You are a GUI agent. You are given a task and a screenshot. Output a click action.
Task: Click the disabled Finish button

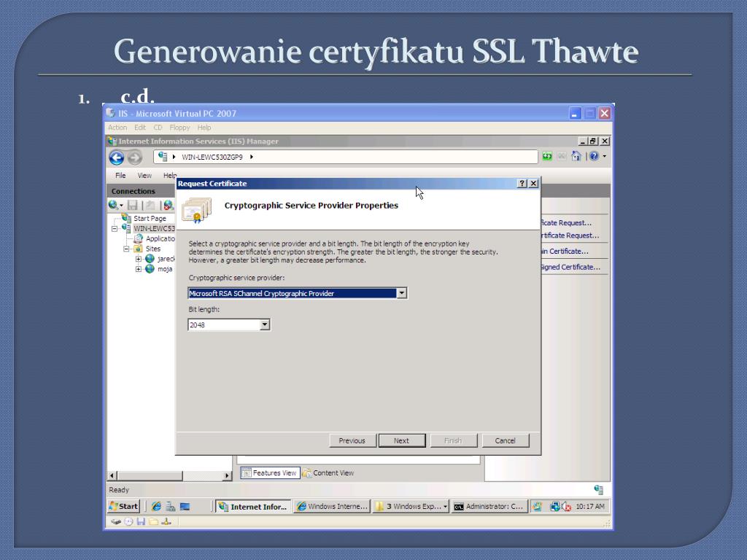[x=453, y=440]
